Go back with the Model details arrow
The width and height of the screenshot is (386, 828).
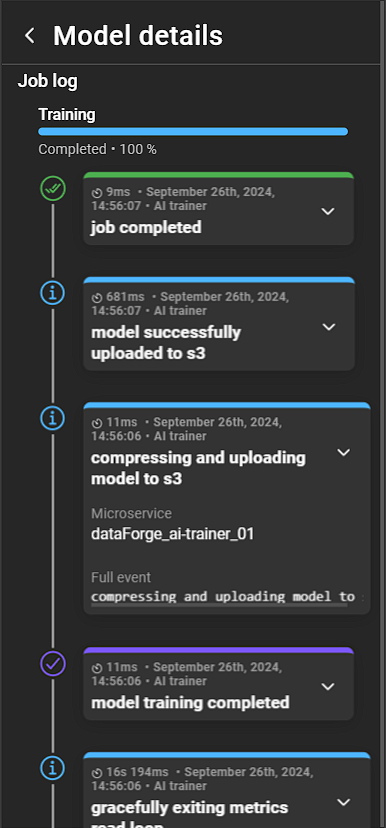tap(30, 36)
